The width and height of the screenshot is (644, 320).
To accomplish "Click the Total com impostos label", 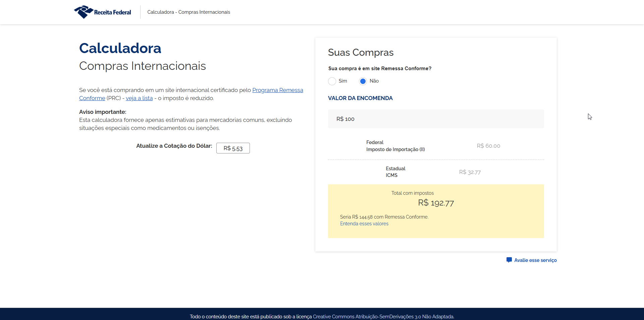I will coord(412,193).
